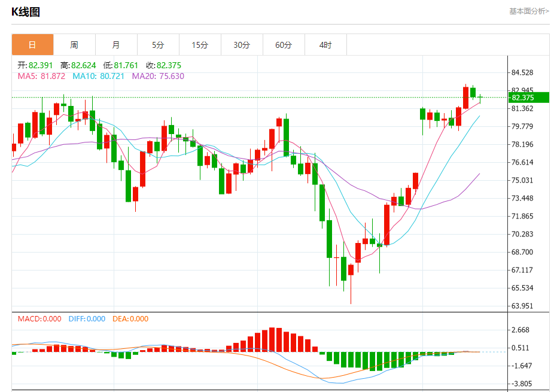Click the 67.117 price axis label
This screenshot has height=392, width=557.
(x=522, y=270)
